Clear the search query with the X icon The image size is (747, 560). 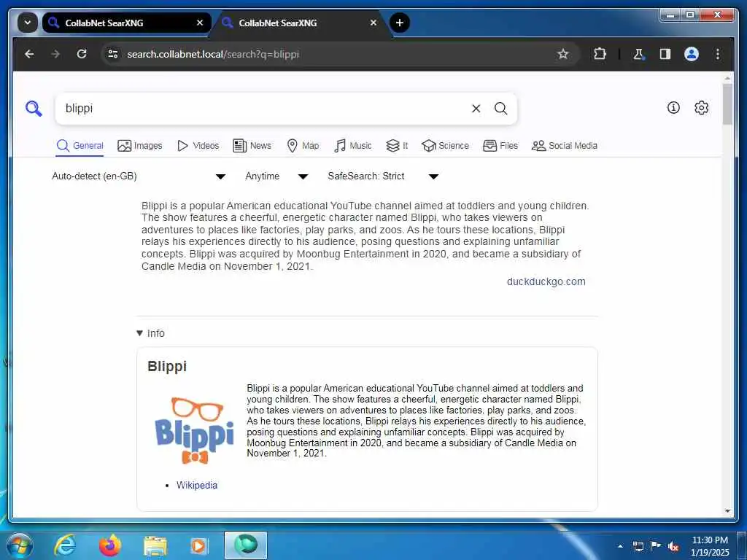pos(476,109)
